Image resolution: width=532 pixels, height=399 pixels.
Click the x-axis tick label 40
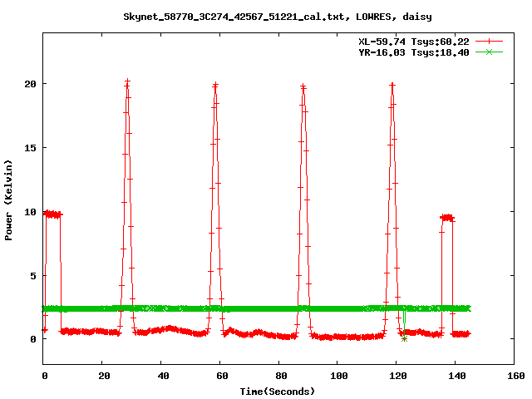(163, 376)
